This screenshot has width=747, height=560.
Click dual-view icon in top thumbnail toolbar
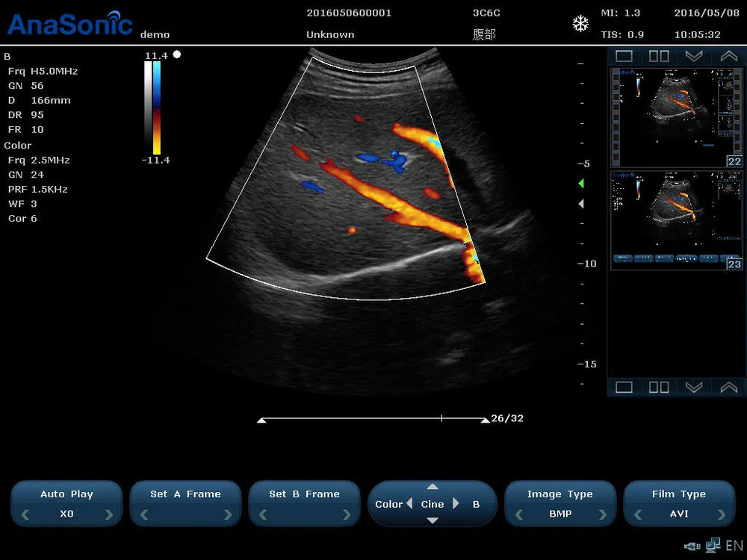click(659, 56)
